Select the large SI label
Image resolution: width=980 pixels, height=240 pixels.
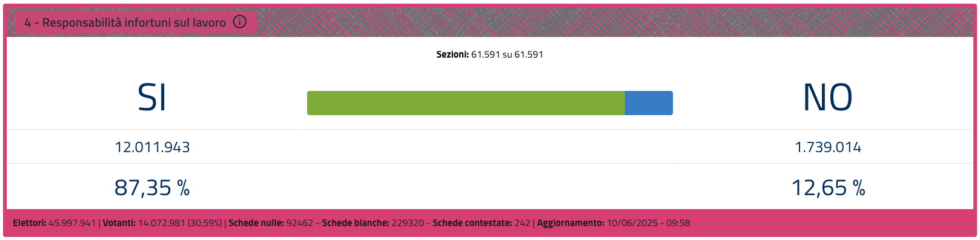click(x=152, y=97)
